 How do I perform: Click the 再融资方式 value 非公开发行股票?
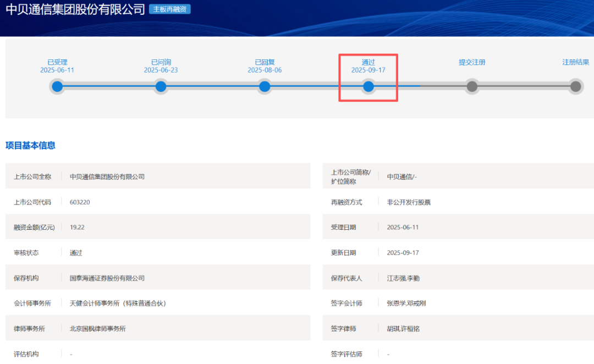409,202
